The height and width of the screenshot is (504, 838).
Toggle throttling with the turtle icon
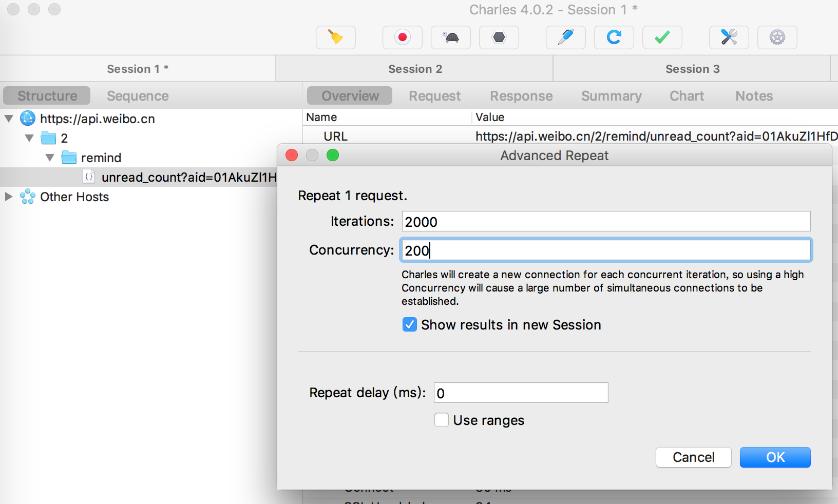[451, 37]
